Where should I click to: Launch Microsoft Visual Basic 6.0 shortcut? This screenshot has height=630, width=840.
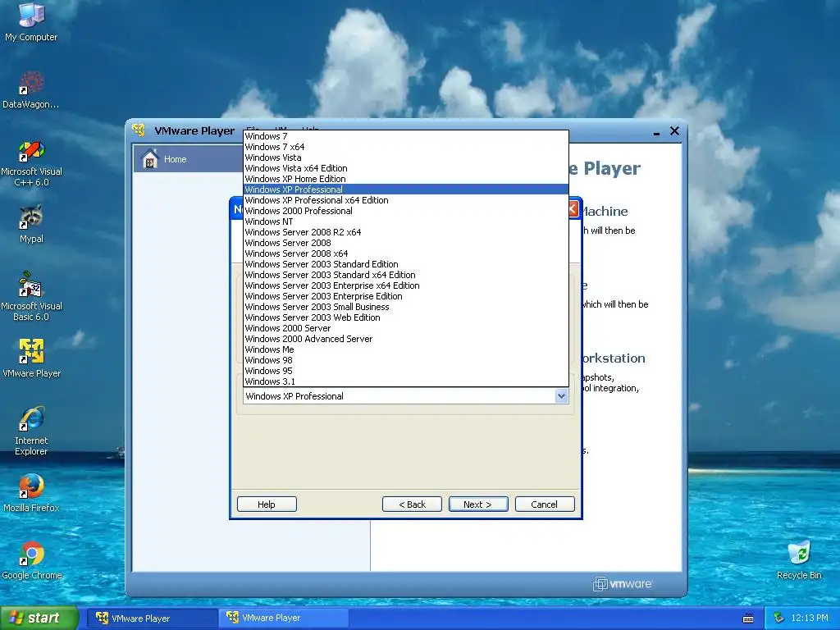(31, 296)
